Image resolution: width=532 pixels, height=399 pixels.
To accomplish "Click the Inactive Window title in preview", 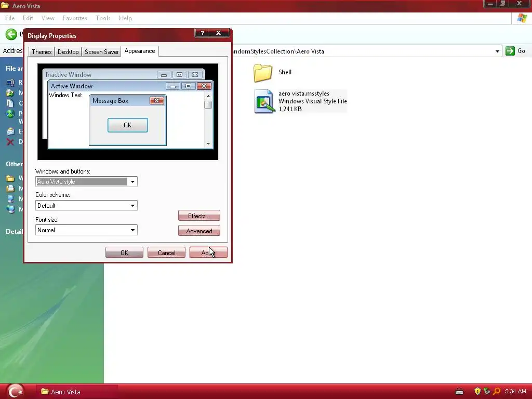I will pos(68,75).
